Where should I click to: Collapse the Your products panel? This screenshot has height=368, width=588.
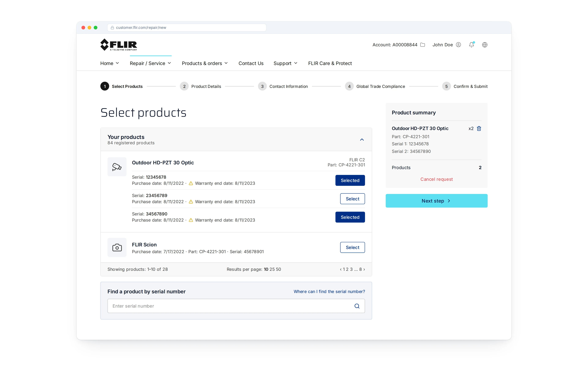[362, 140]
